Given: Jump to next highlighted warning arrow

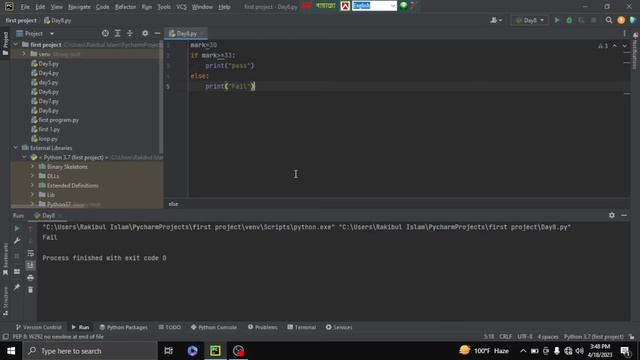Looking at the screenshot, I should (x=624, y=46).
